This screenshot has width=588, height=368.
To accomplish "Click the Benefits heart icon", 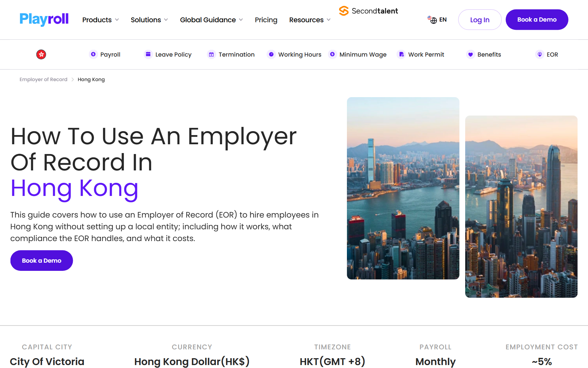I will point(470,54).
